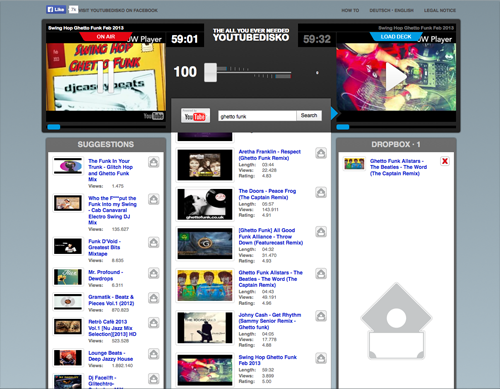The height and width of the screenshot is (389, 500).
Task: Click Gramatik suggestion thumbnail
Action: click(x=68, y=302)
